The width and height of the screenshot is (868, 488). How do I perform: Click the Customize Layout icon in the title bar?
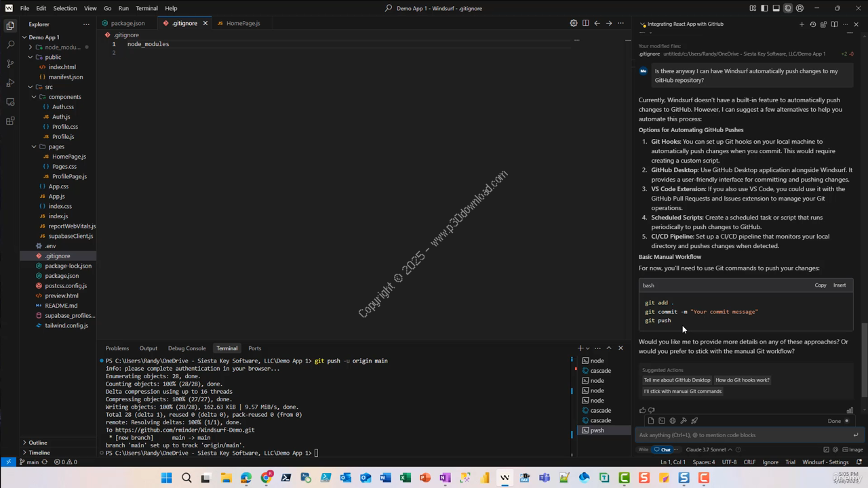click(x=753, y=8)
